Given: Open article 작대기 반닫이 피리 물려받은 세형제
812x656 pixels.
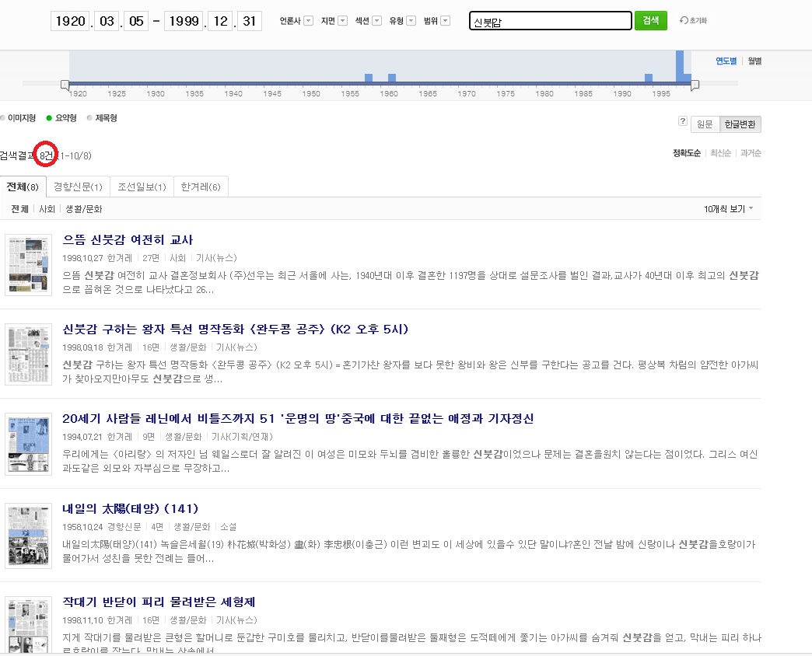Looking at the screenshot, I should point(159,602).
